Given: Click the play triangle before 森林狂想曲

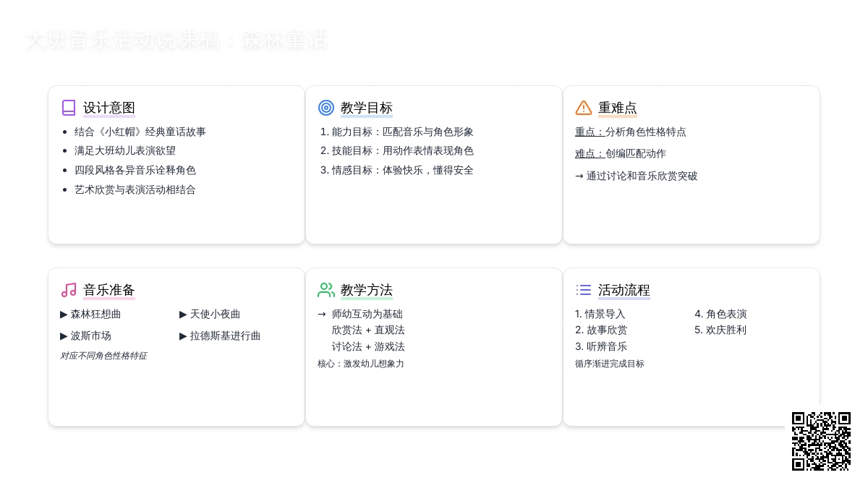Looking at the screenshot, I should tap(64, 314).
